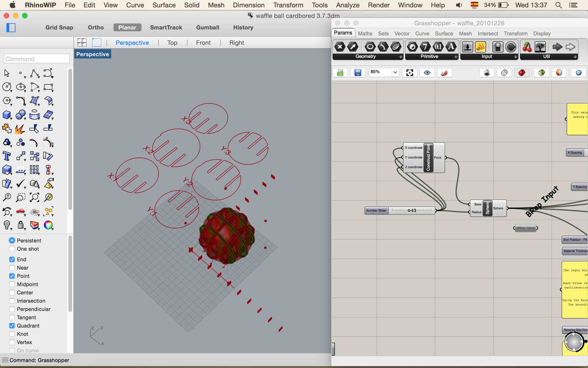
Task: Toggle Grasshopper preview eye icon
Action: pyautogui.click(x=427, y=73)
